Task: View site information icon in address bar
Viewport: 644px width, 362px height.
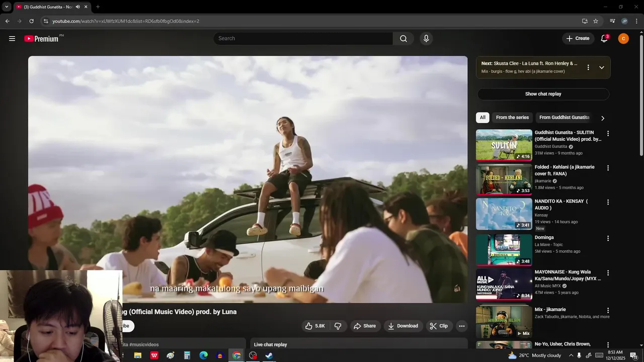Action: coord(46,21)
